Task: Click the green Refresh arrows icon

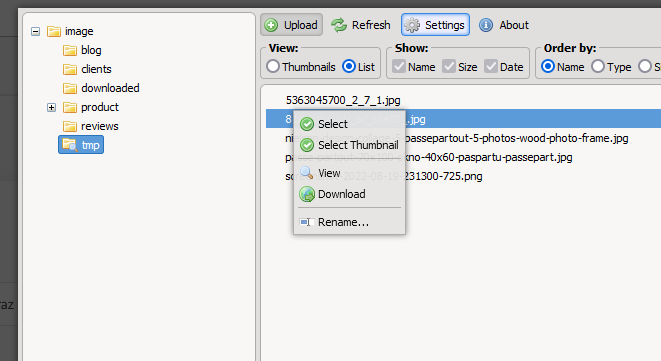Action: 339,25
